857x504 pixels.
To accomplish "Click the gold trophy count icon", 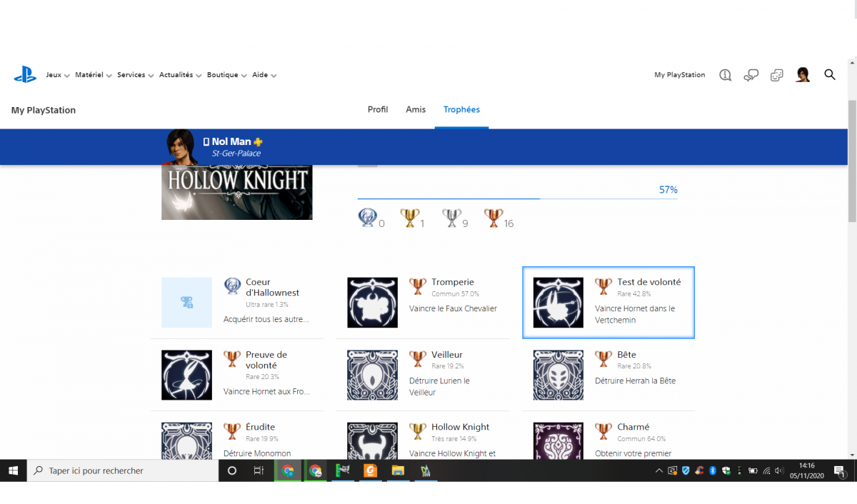I will pyautogui.click(x=409, y=218).
